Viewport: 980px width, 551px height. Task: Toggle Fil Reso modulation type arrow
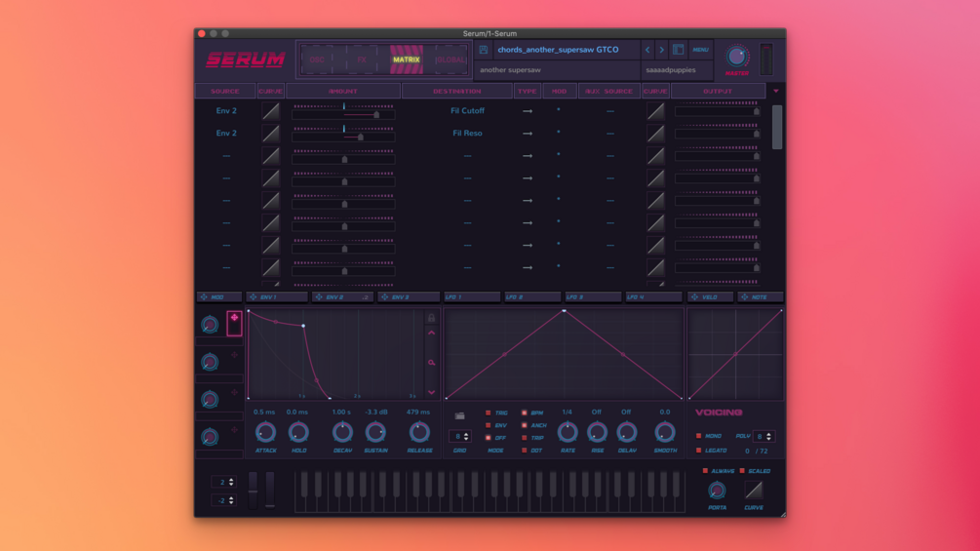click(x=528, y=134)
